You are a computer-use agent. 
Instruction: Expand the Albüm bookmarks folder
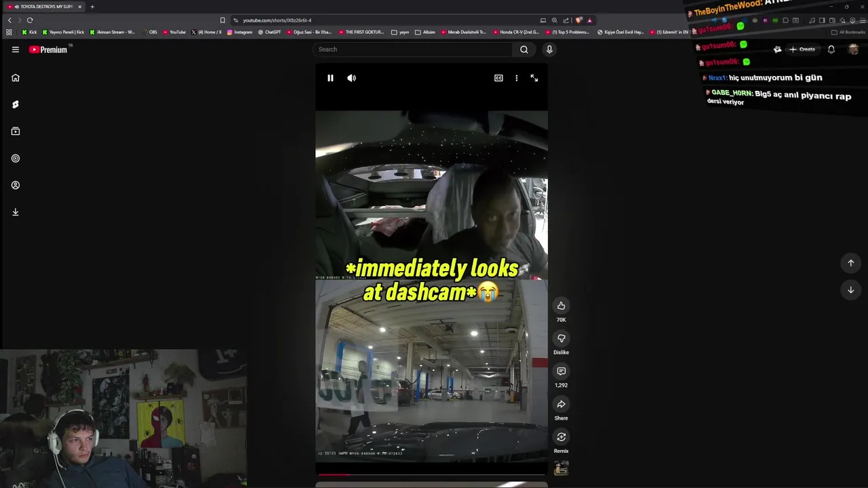[425, 32]
